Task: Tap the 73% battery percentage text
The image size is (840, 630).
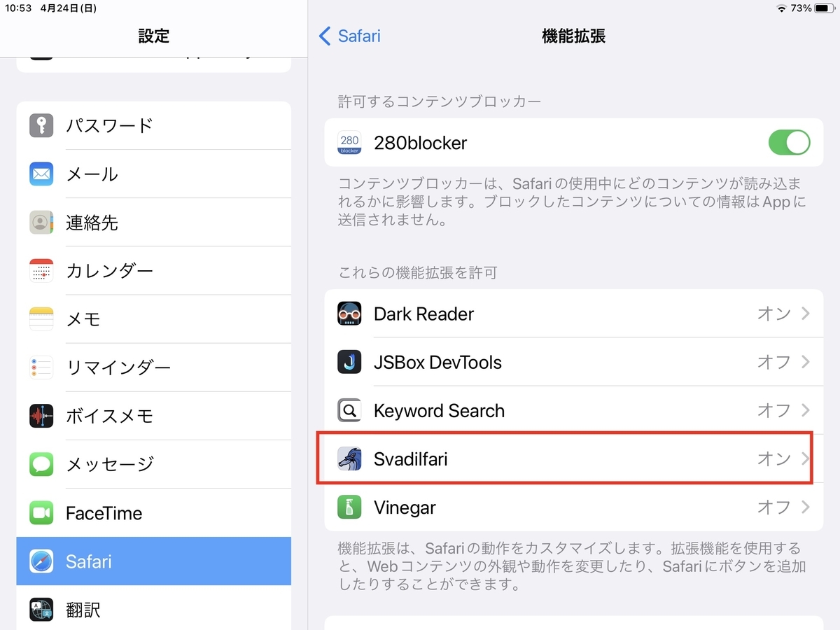Action: click(x=801, y=8)
